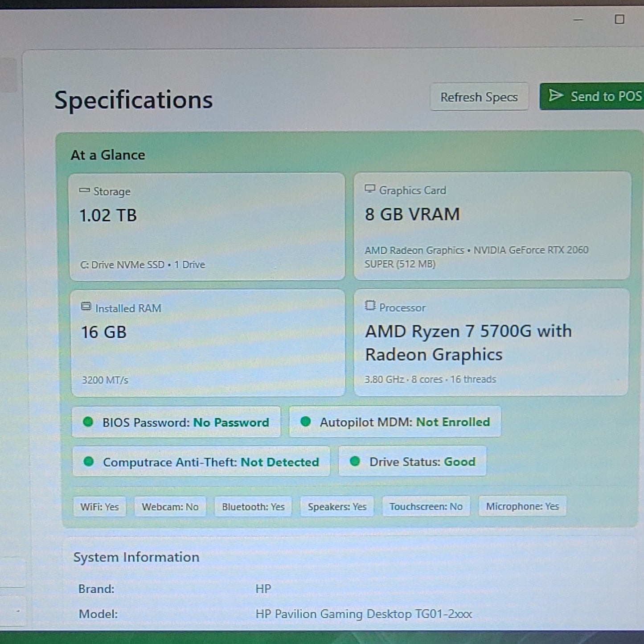Click the WiFi: Yes chip
This screenshot has width=644, height=644.
(x=99, y=507)
